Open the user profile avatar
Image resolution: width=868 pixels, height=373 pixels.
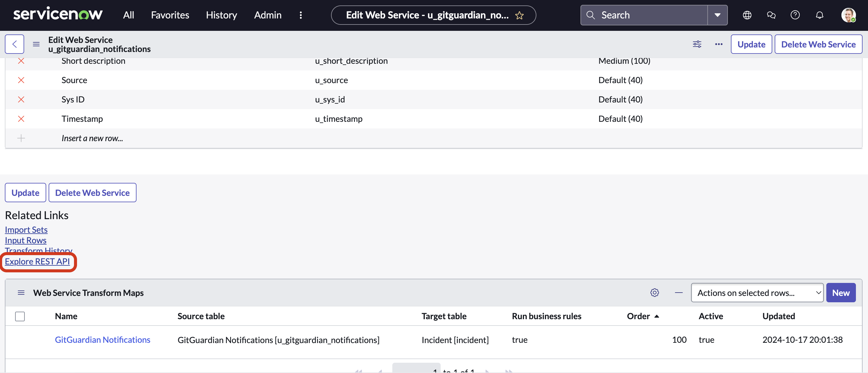(x=848, y=15)
